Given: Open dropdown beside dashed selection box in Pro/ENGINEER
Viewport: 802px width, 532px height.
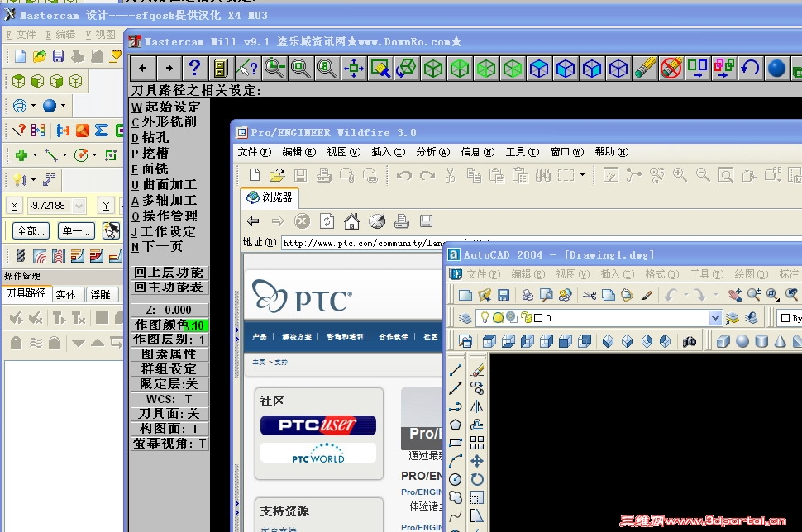Looking at the screenshot, I should 582,175.
